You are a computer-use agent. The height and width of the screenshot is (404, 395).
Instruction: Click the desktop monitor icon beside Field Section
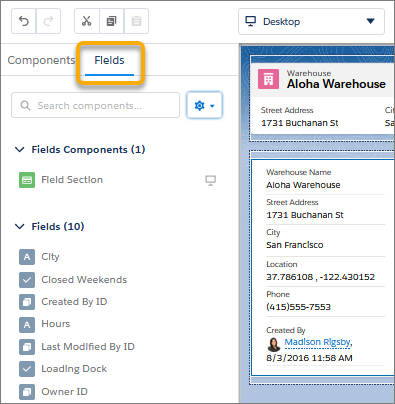point(210,180)
